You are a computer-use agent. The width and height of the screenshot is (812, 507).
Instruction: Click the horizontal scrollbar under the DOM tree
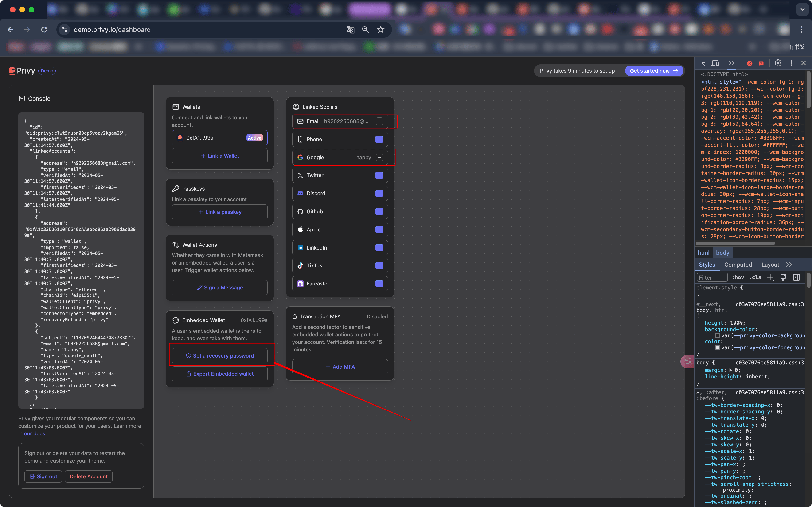[736, 243]
